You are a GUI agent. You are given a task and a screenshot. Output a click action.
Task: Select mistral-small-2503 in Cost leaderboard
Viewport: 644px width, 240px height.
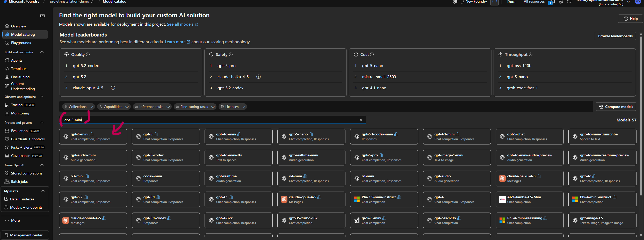[379, 77]
